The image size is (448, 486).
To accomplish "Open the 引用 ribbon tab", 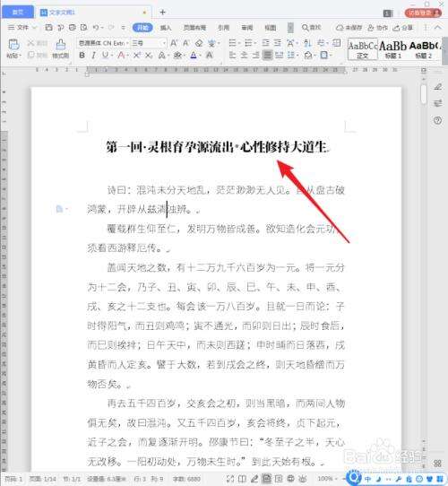I will pos(223,28).
